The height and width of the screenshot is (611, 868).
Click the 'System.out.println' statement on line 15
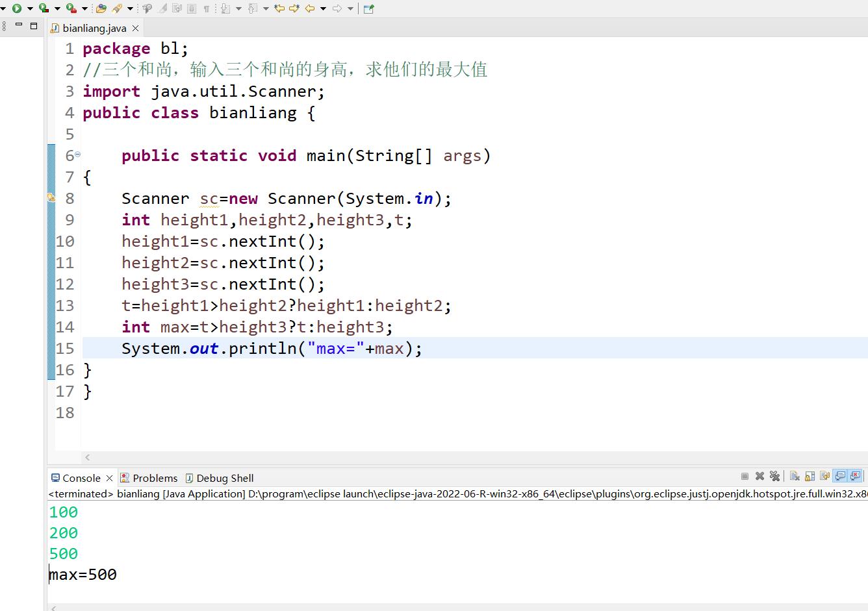click(272, 349)
